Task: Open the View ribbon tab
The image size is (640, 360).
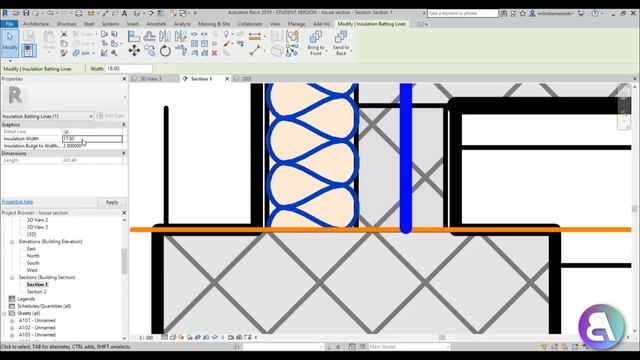Action: pos(275,24)
